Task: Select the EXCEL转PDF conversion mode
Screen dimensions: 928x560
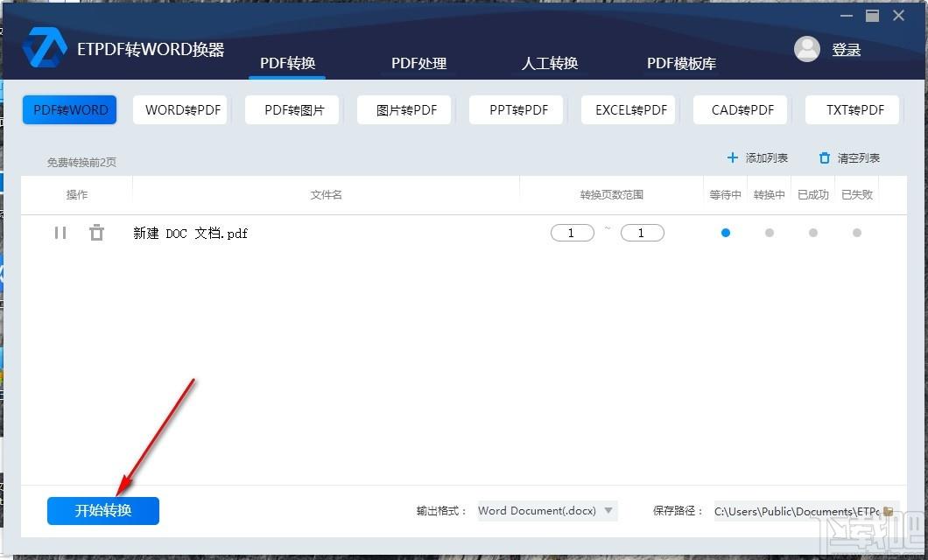Action: pyautogui.click(x=629, y=110)
